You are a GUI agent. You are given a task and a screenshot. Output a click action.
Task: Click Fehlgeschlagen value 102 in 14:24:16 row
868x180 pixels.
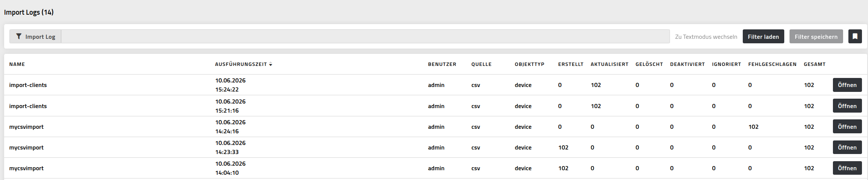[753, 127]
